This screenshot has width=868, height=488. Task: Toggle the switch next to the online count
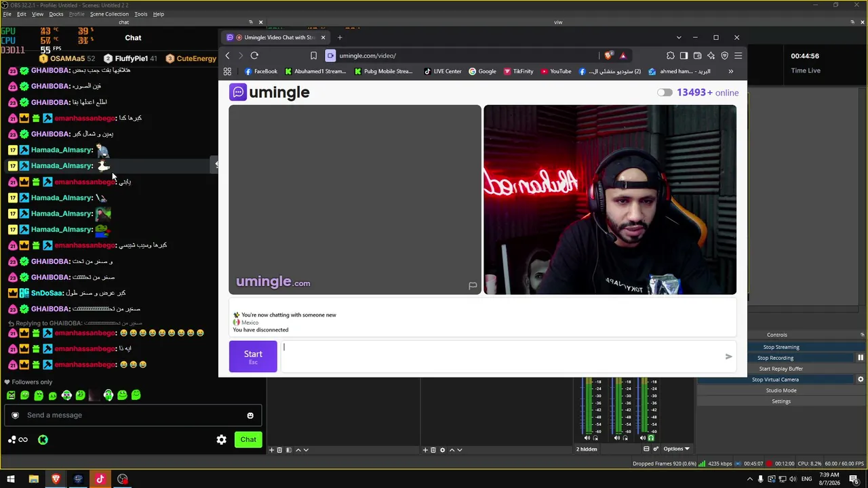pyautogui.click(x=665, y=93)
